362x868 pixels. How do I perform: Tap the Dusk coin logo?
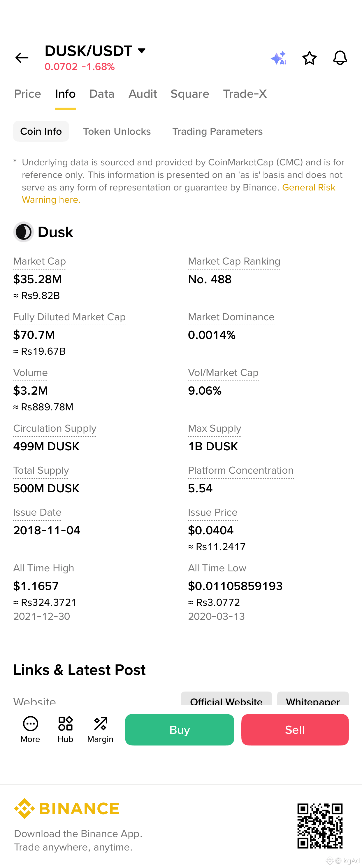coord(24,232)
